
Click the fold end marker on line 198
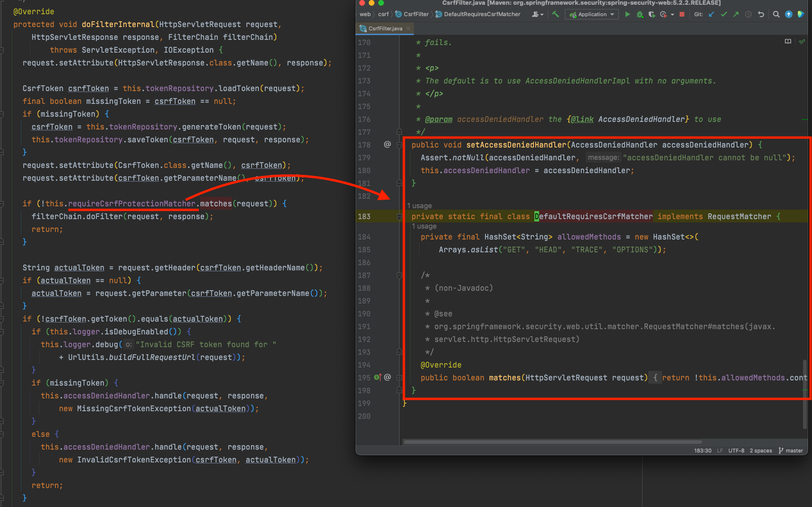[x=399, y=390]
